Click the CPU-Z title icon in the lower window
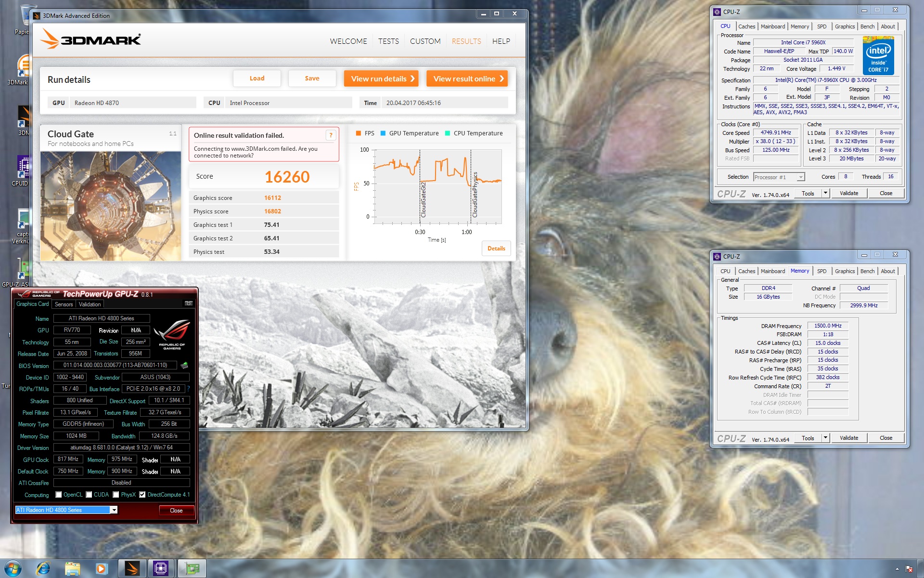 click(x=717, y=256)
